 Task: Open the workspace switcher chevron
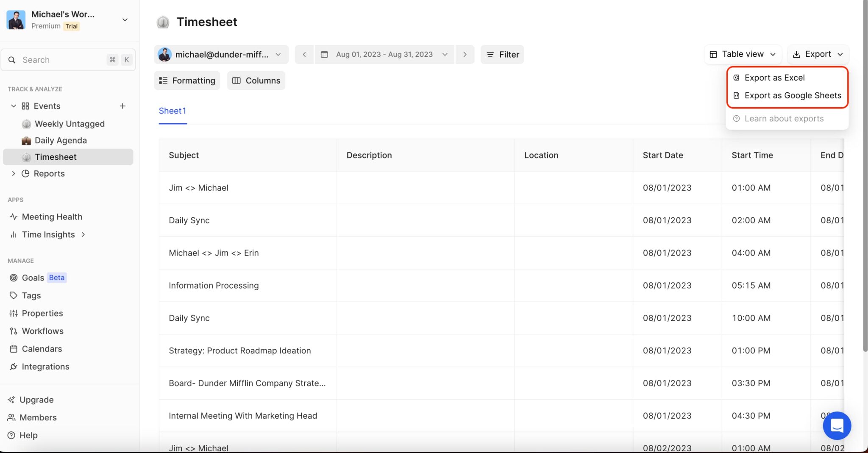coord(125,19)
